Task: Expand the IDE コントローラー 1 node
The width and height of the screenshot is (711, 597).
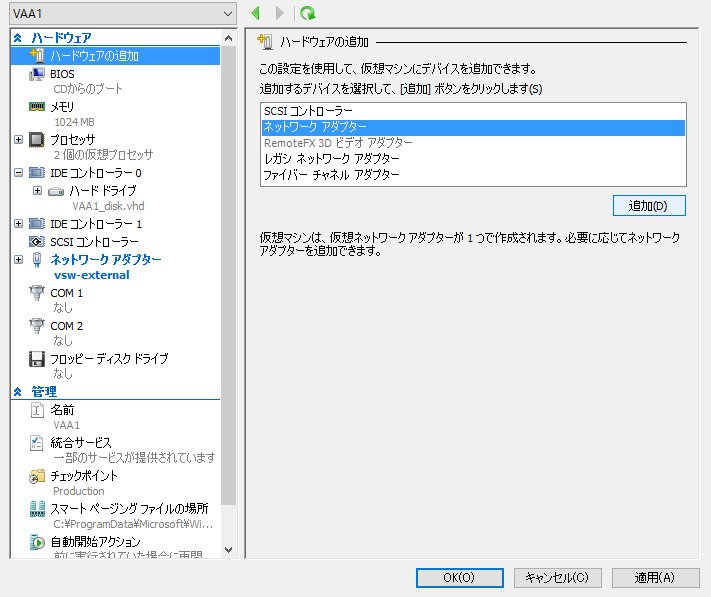Action: (x=19, y=223)
